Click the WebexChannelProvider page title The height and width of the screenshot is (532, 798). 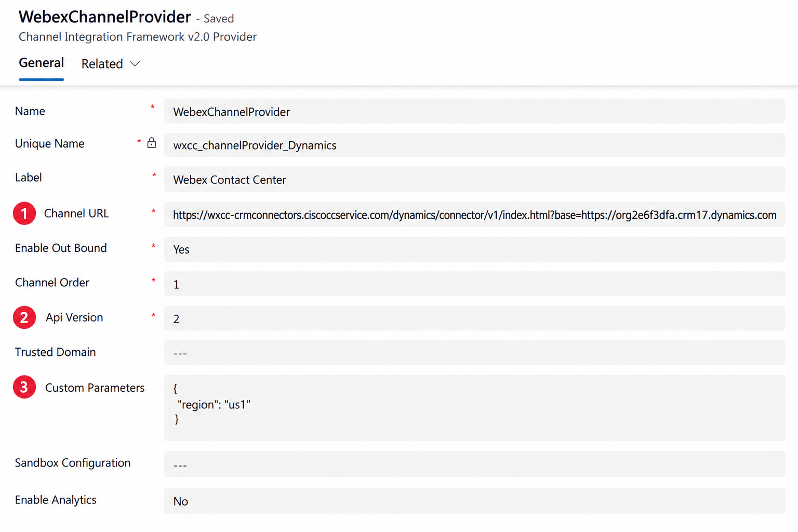point(105,17)
